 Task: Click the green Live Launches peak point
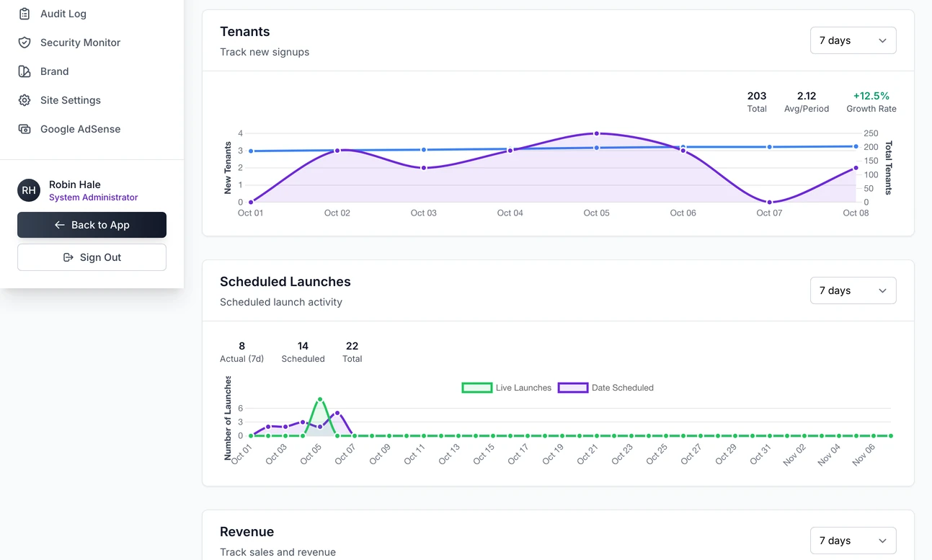(320, 399)
